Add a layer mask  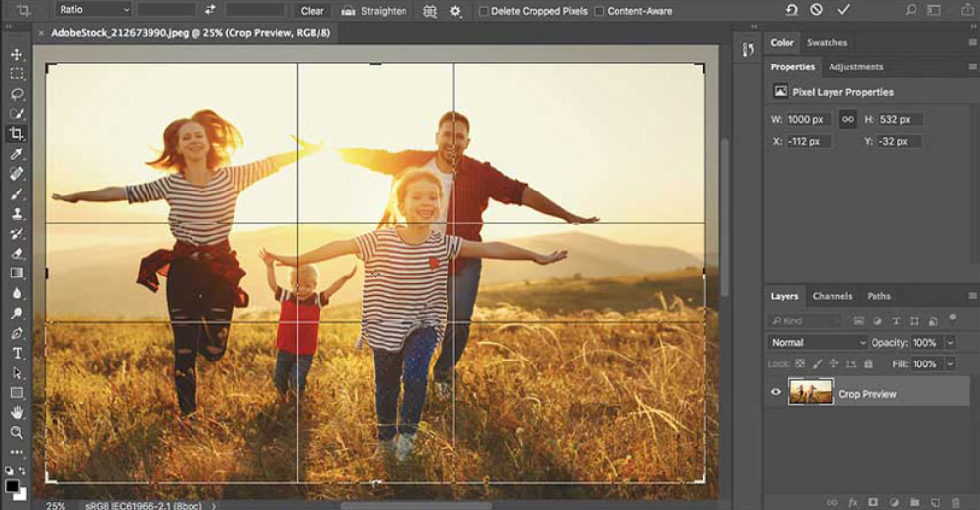[873, 502]
